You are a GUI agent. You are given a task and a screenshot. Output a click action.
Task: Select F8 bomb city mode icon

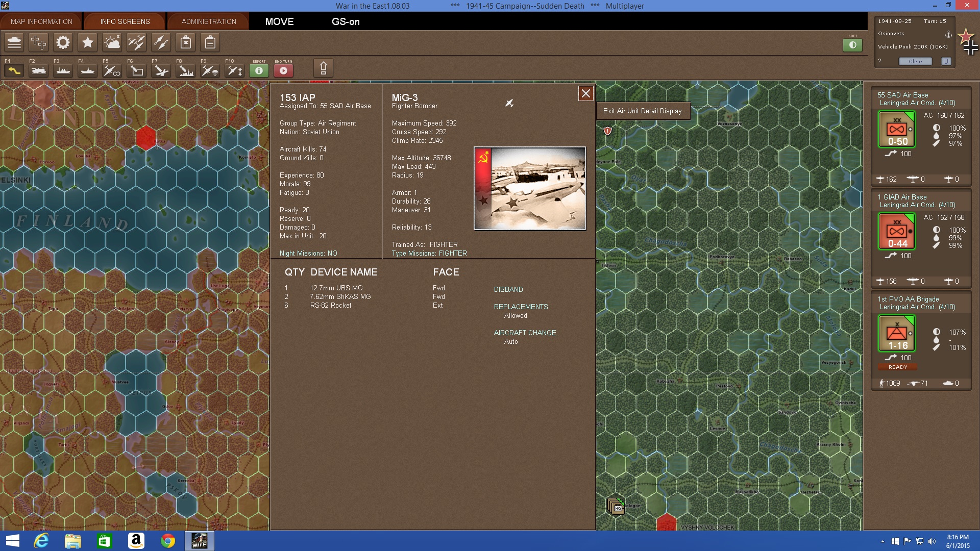[x=186, y=71]
